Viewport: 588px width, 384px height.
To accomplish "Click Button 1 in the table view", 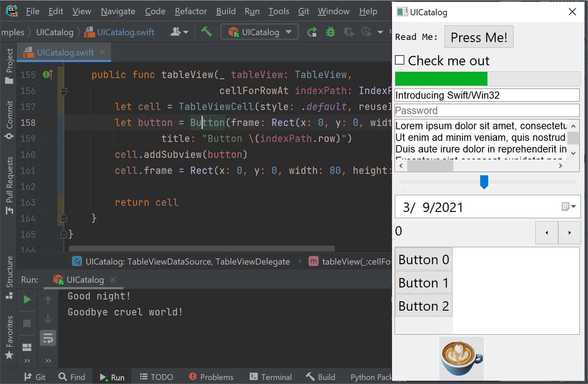I will [424, 282].
